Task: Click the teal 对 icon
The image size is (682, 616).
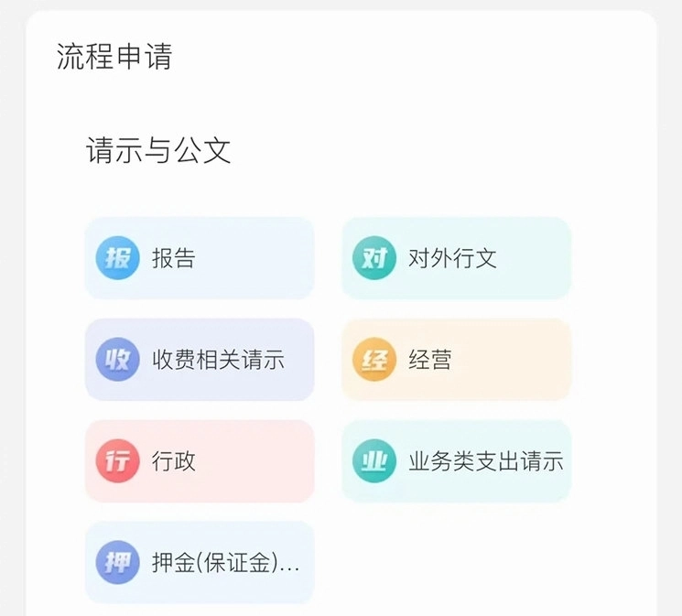Action: [x=374, y=258]
